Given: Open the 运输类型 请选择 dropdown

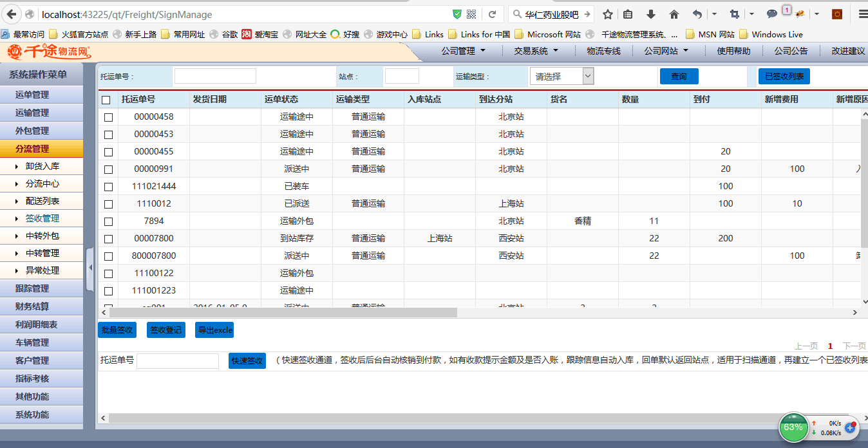Looking at the screenshot, I should click(x=561, y=76).
